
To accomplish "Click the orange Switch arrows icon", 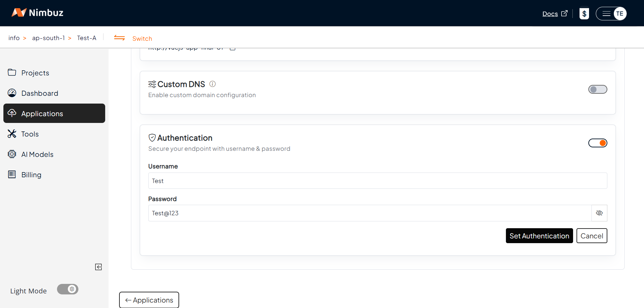I will point(119,38).
